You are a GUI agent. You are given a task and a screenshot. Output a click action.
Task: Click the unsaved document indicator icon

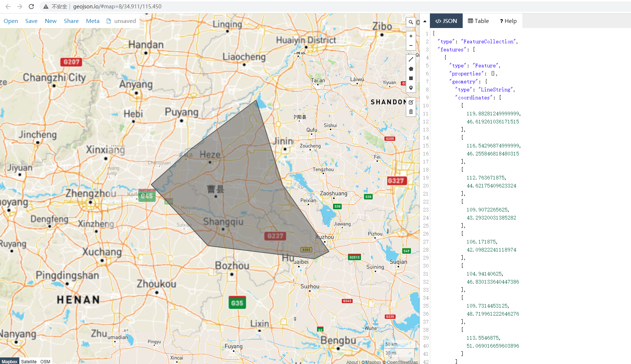[108, 21]
